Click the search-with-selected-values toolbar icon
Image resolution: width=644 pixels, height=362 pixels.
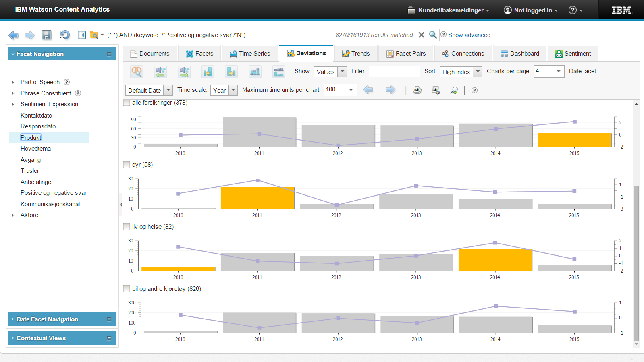[x=137, y=72]
